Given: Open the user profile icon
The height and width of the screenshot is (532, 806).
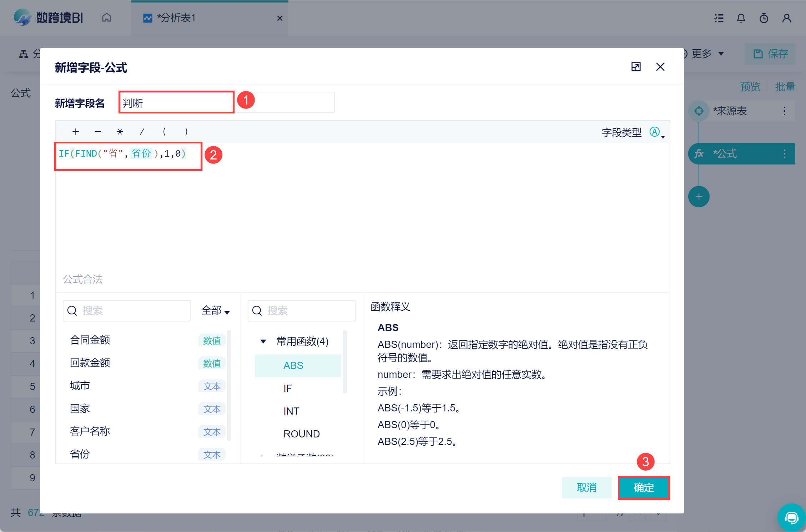Looking at the screenshot, I should click(786, 18).
